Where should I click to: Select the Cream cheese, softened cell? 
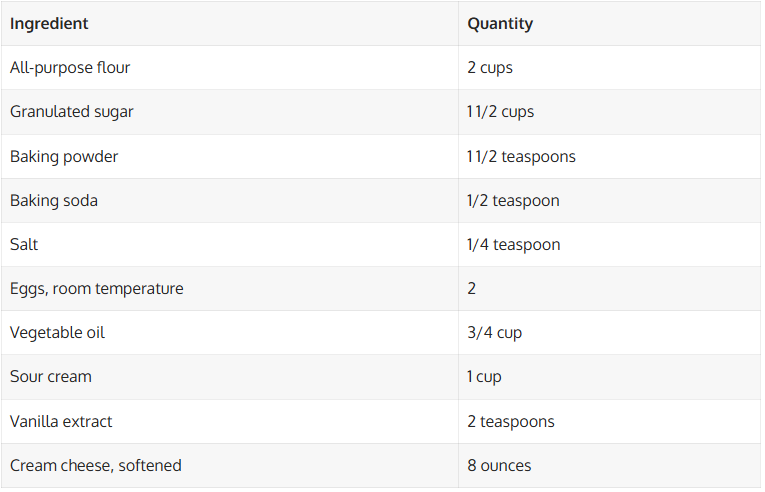[x=96, y=465]
